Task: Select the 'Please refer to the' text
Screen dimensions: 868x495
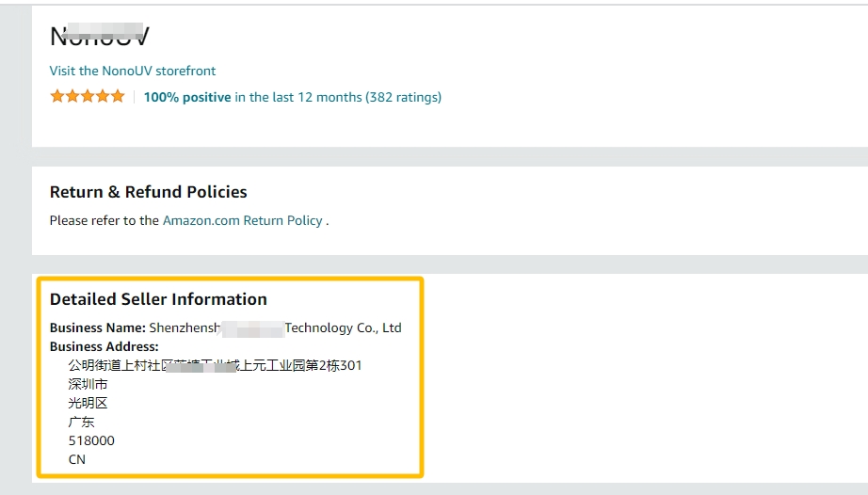Action: point(104,220)
